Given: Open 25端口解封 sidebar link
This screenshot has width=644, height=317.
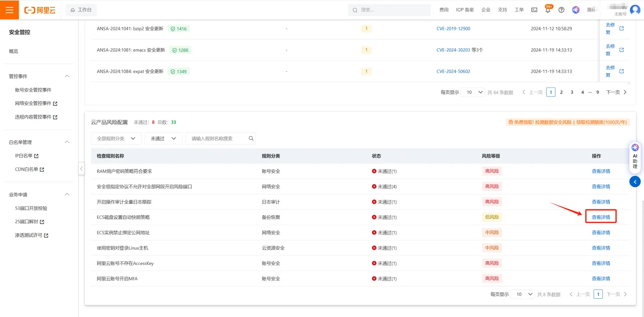Looking at the screenshot, I should coord(29,222).
